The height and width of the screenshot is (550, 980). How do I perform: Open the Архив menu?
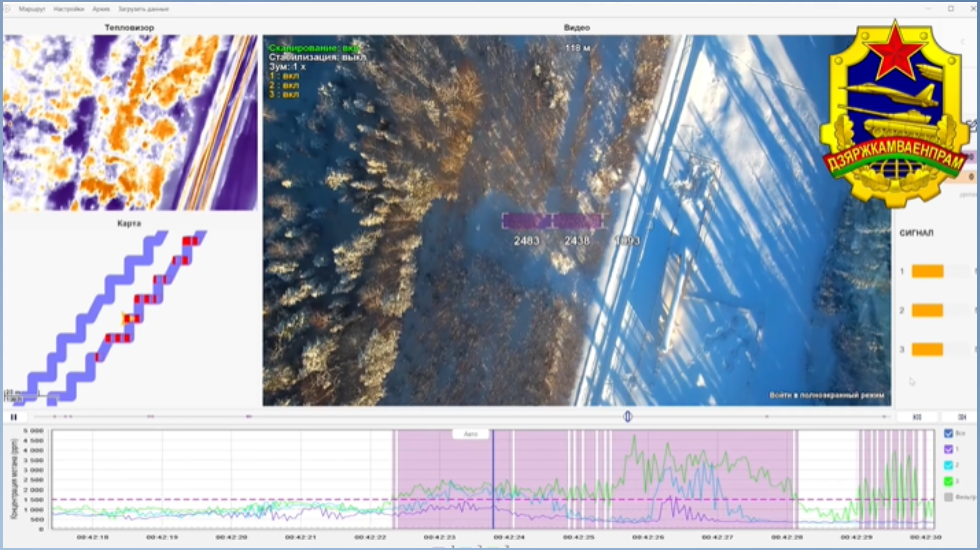coord(101,9)
